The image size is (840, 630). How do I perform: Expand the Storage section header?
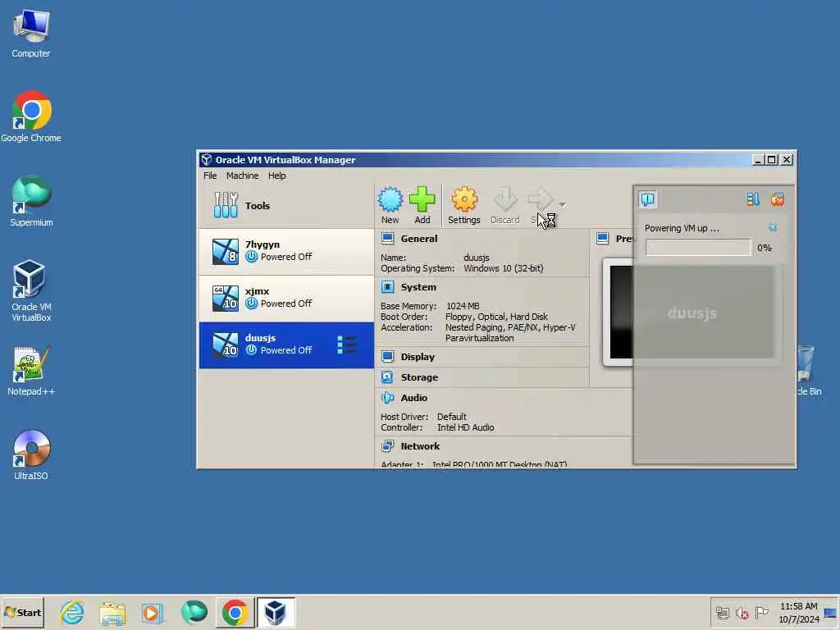419,377
